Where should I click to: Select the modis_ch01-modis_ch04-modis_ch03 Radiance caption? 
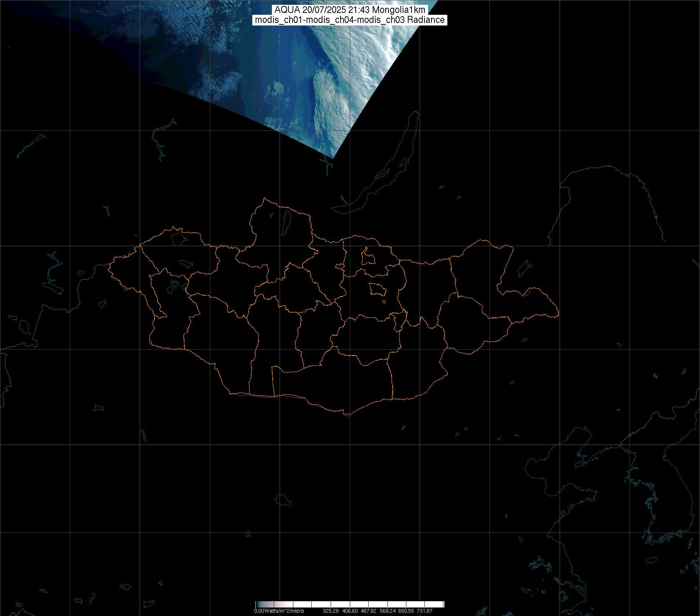pyautogui.click(x=350, y=20)
